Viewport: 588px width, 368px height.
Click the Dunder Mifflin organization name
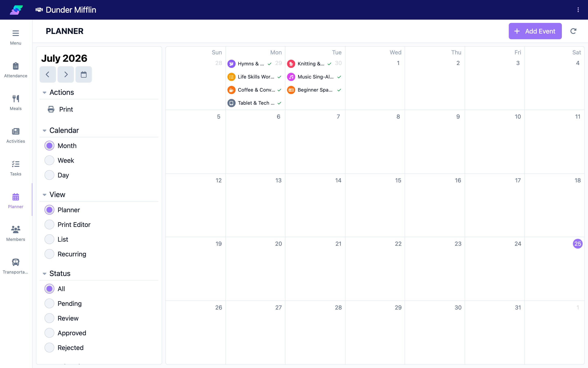coord(71,10)
